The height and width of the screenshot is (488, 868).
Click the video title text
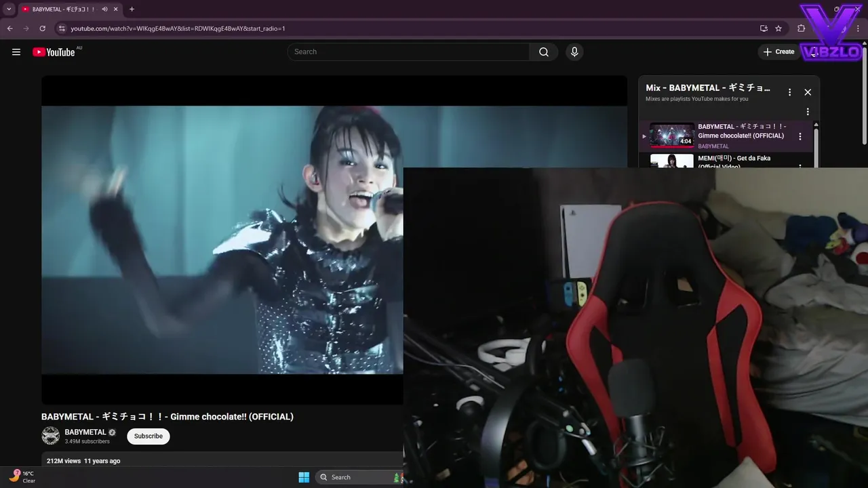click(167, 417)
